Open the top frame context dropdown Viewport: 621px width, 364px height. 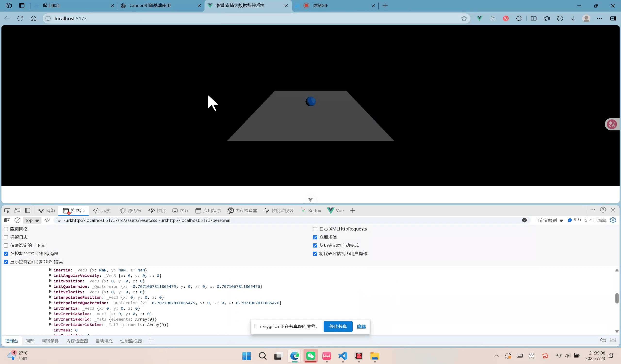[32, 220]
